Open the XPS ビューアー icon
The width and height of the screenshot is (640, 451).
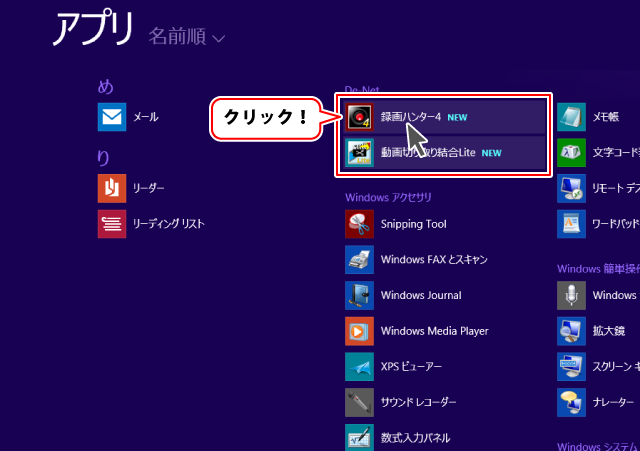coord(359,367)
